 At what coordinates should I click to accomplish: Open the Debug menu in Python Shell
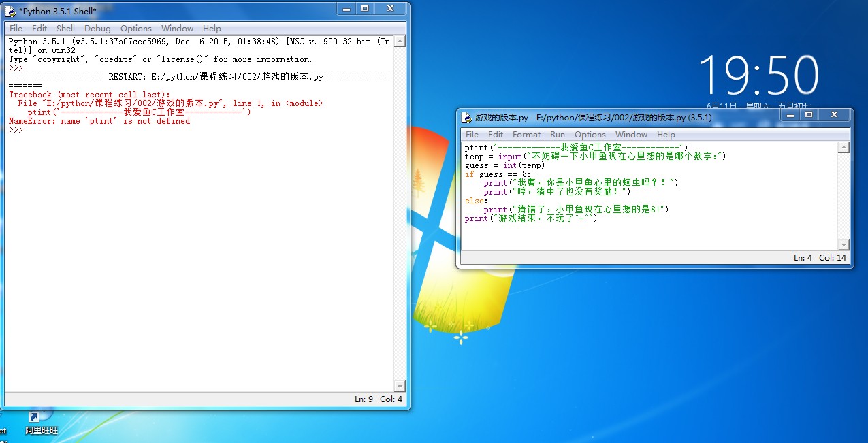pyautogui.click(x=97, y=29)
